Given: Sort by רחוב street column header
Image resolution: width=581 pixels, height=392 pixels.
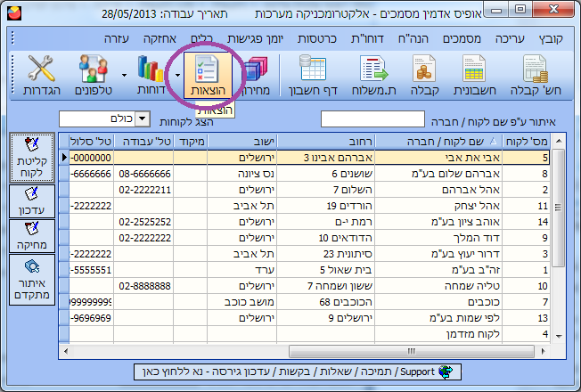Looking at the screenshot, I should (x=326, y=141).
